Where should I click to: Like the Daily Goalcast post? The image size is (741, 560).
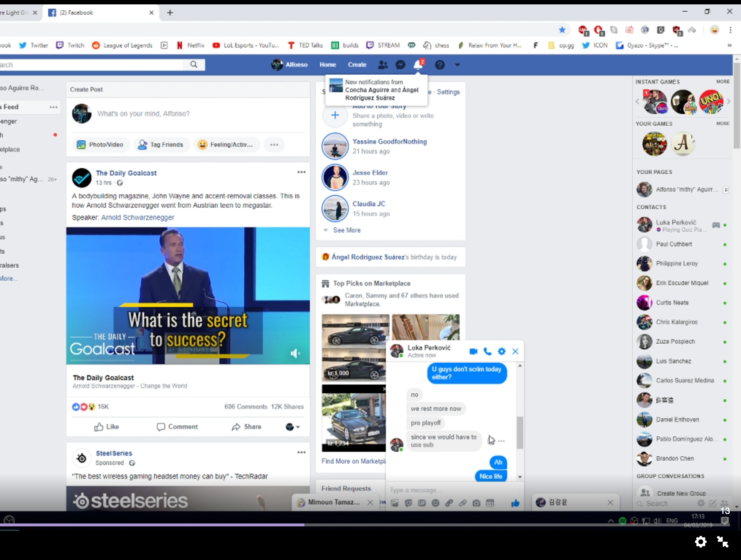pyautogui.click(x=106, y=427)
